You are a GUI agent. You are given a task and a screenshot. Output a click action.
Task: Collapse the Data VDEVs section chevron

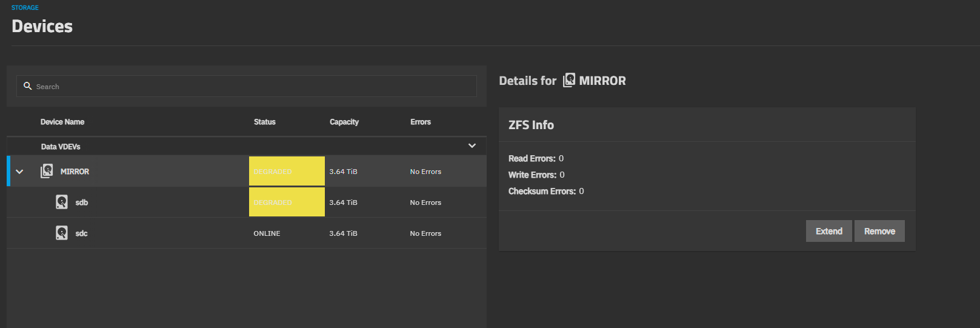[472, 146]
